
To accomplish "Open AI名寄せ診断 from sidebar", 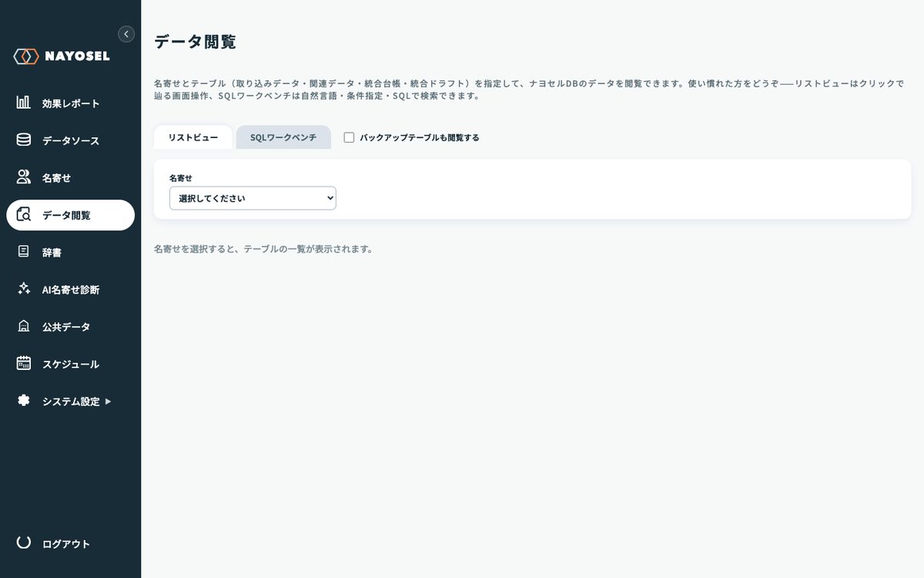I will pyautogui.click(x=70, y=290).
